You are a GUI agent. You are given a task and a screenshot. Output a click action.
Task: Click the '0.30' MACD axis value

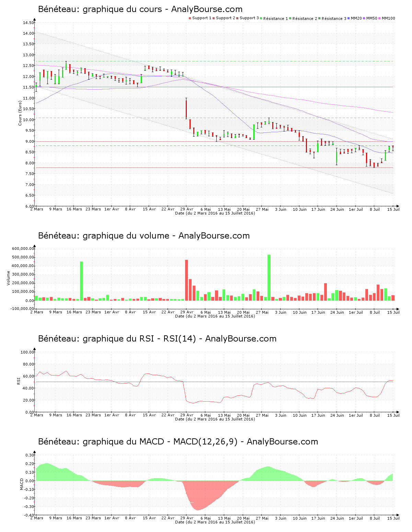pos(30,455)
